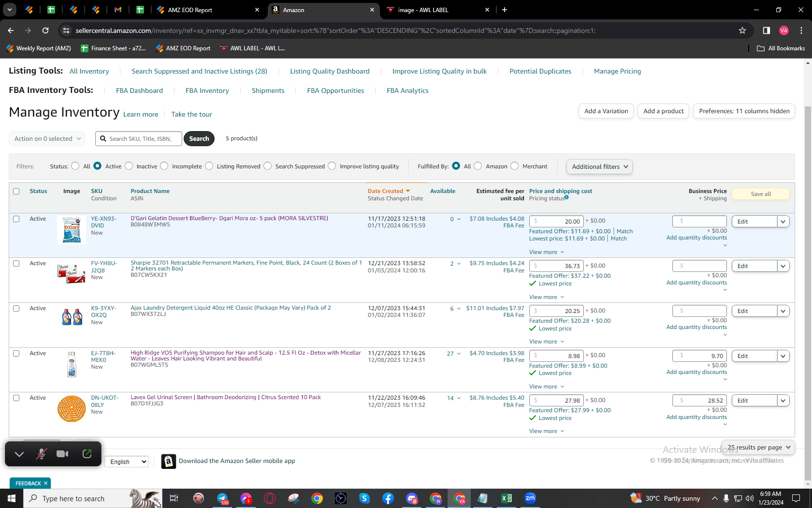Image resolution: width=812 pixels, height=508 pixels.
Task: Open the Lavex Urinal Screen product thumbnail
Action: tap(72, 409)
